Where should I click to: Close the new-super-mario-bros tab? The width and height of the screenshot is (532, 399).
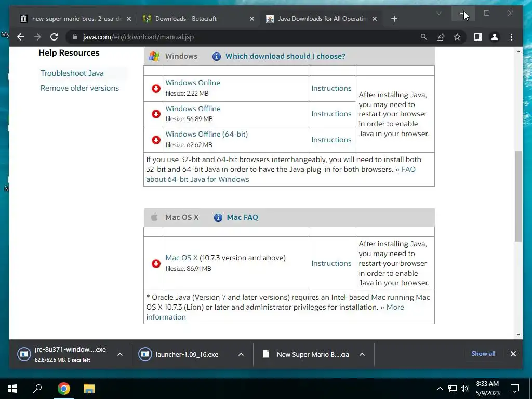[x=129, y=19]
